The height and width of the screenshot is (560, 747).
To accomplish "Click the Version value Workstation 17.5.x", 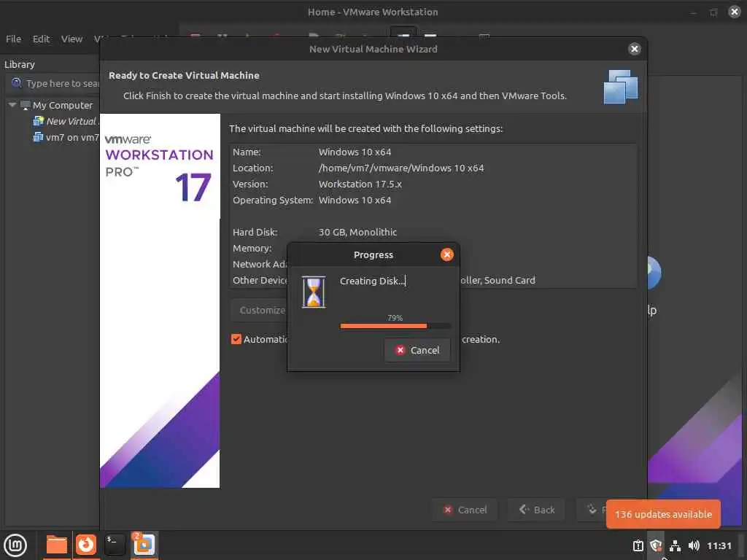I will coord(360,184).
